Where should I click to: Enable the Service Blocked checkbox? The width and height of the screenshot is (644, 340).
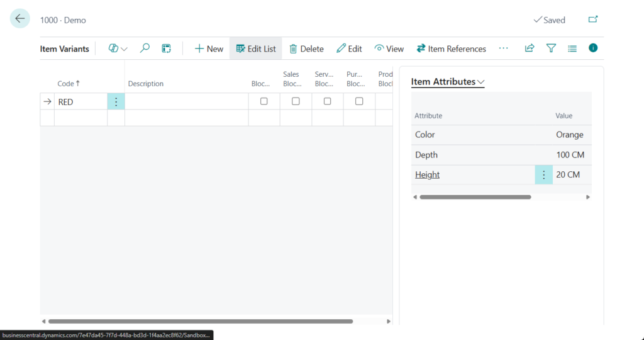327,101
